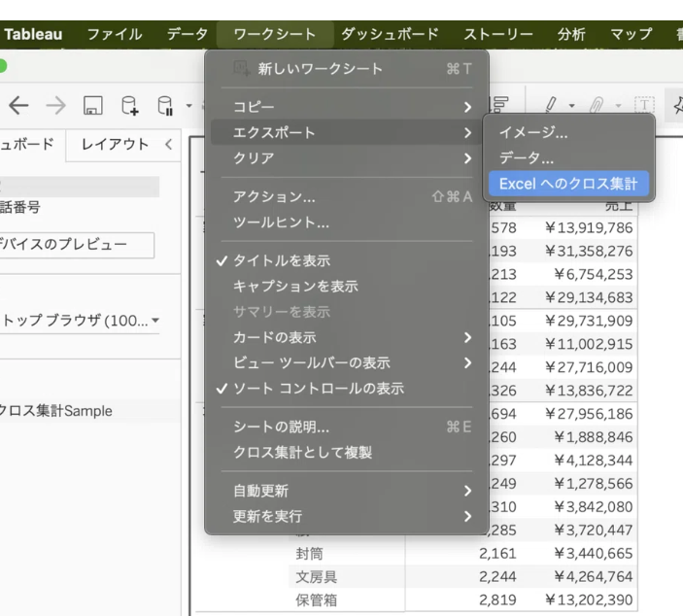
Task: Click the save disk toolbar icon
Action: coord(92,106)
